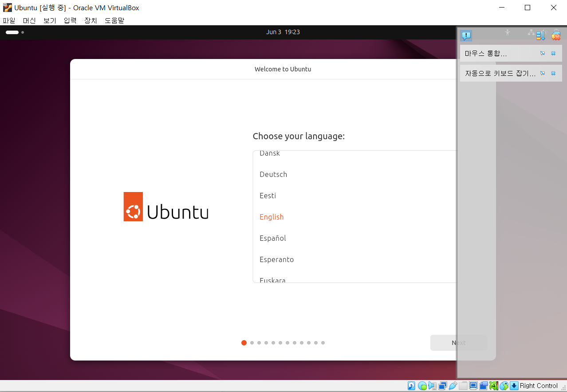Image resolution: width=567 pixels, height=392 pixels.
Task: Open the 도움말 menu
Action: 114,20
